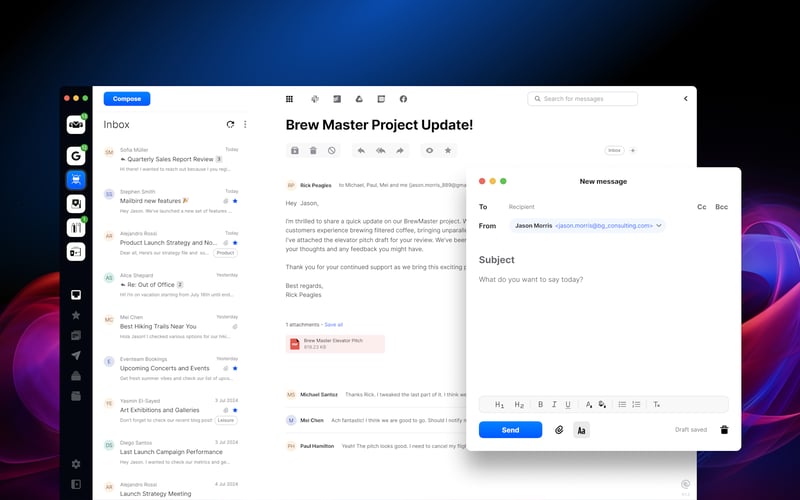Forward the Brew Master email
This screenshot has height=500, width=800.
point(400,151)
